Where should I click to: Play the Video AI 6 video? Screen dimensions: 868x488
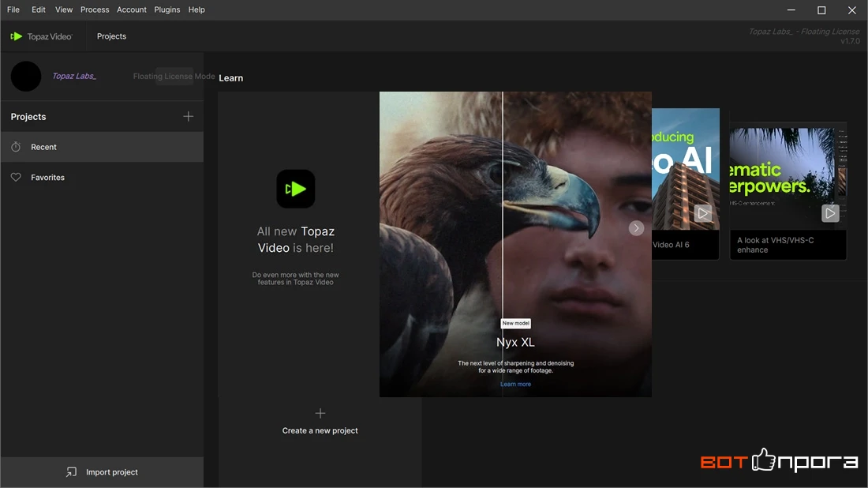click(x=702, y=213)
